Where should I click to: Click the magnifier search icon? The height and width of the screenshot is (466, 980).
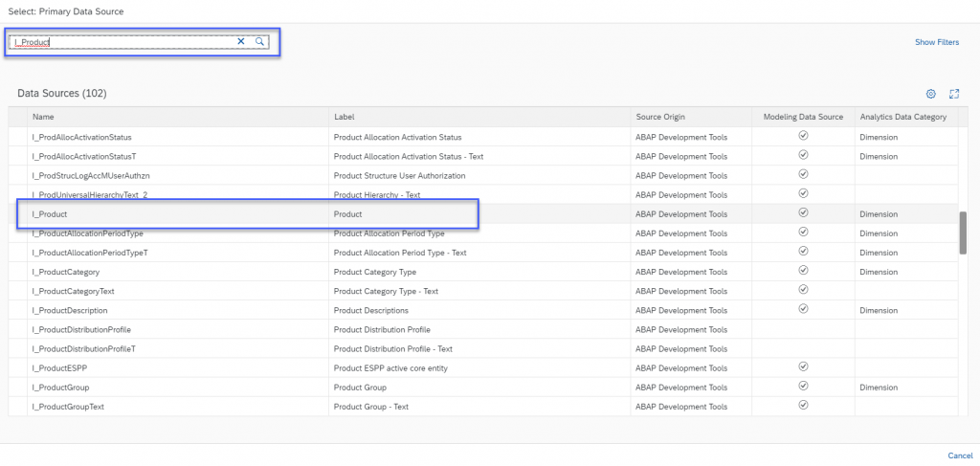(259, 41)
